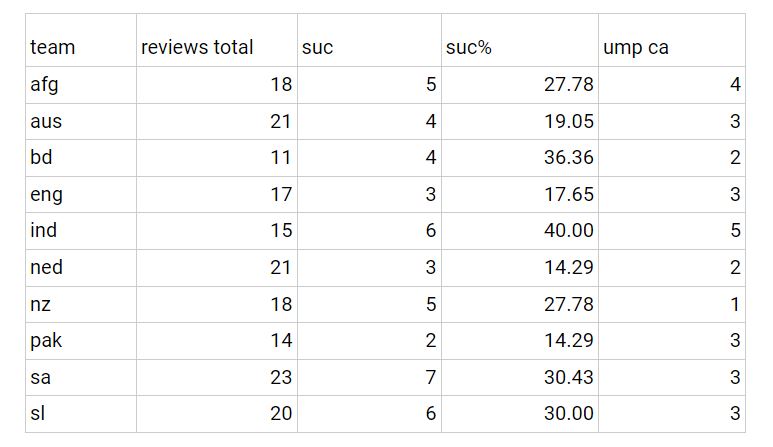Click the 'eng' team cell
The width and height of the screenshot is (773, 447).
point(81,195)
